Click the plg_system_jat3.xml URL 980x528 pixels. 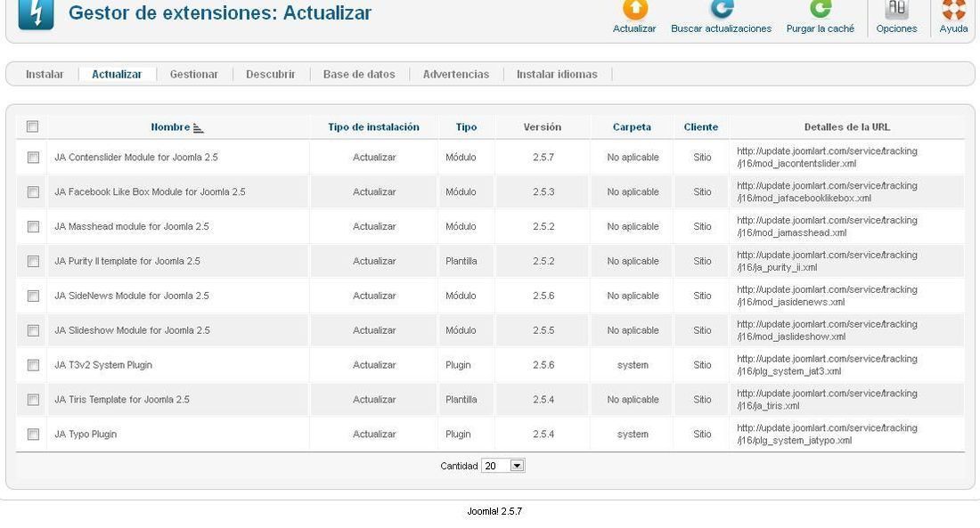coord(827,365)
